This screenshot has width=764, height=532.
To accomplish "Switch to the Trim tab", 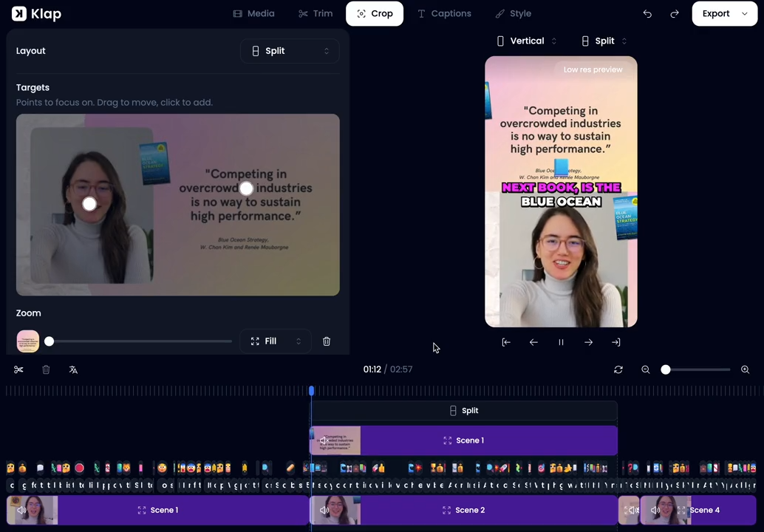I will (x=316, y=13).
